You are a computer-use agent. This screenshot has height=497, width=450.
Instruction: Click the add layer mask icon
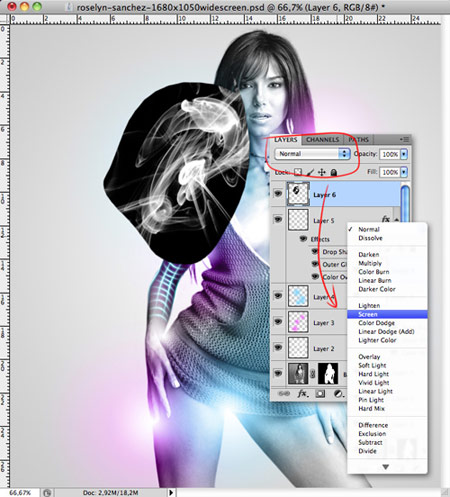tap(320, 394)
